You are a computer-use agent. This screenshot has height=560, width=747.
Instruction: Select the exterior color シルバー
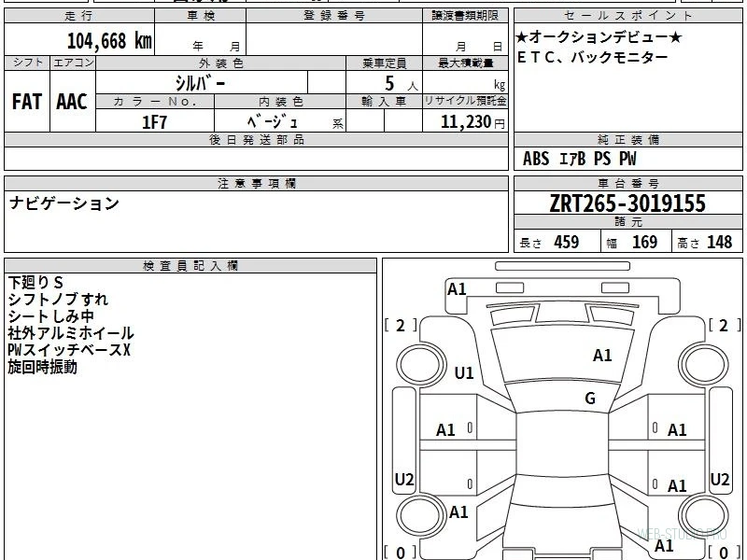coord(200,83)
